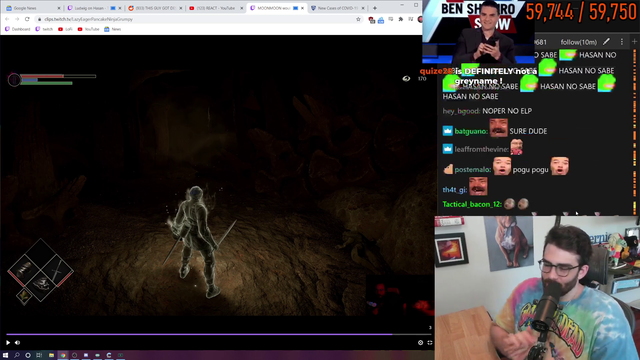Open the News bookmark
This screenshot has width=640, height=360.
pyautogui.click(x=113, y=29)
